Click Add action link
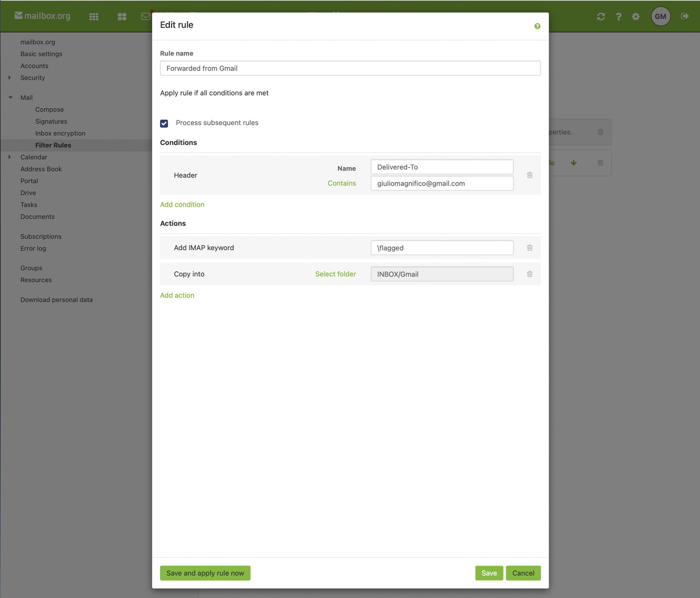Image resolution: width=700 pixels, height=598 pixels. pos(177,295)
